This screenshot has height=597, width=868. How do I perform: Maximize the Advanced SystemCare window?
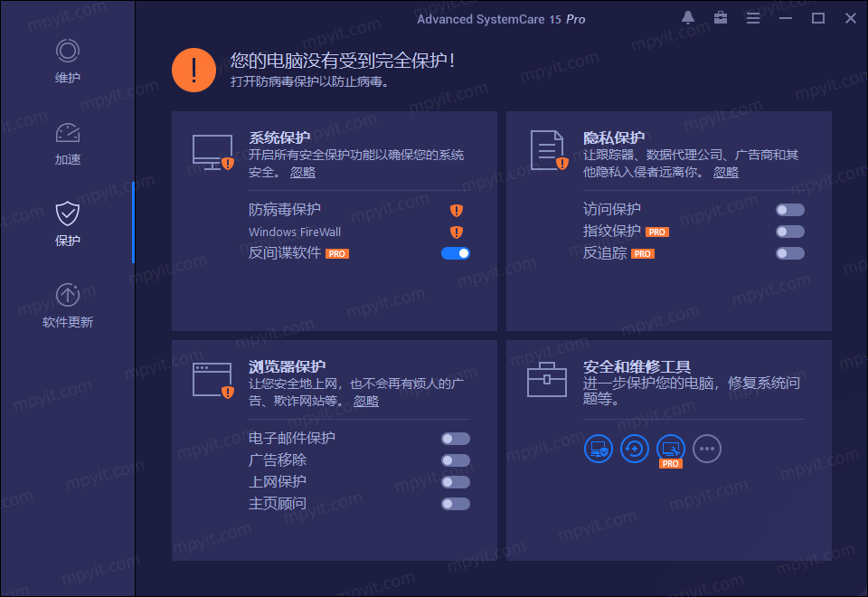coord(818,18)
